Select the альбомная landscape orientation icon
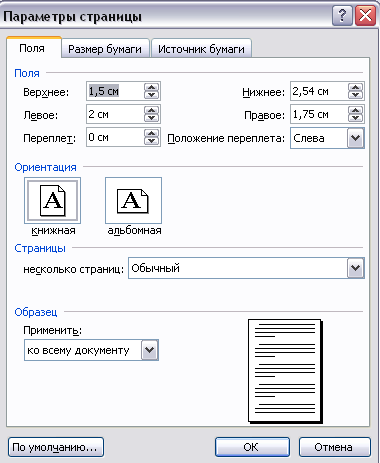The height and width of the screenshot is (463, 380). (133, 201)
